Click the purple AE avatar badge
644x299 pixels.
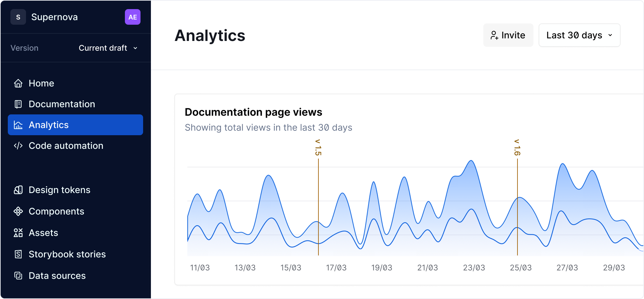point(133,17)
